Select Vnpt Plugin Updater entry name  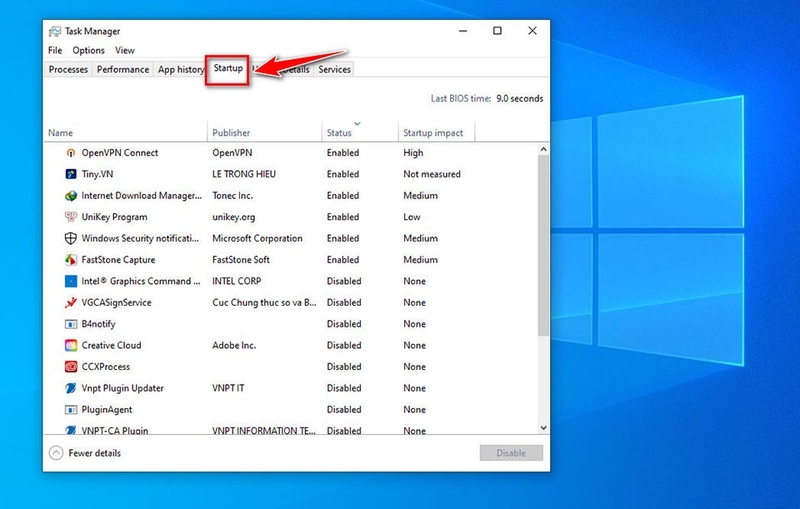pyautogui.click(x=122, y=389)
